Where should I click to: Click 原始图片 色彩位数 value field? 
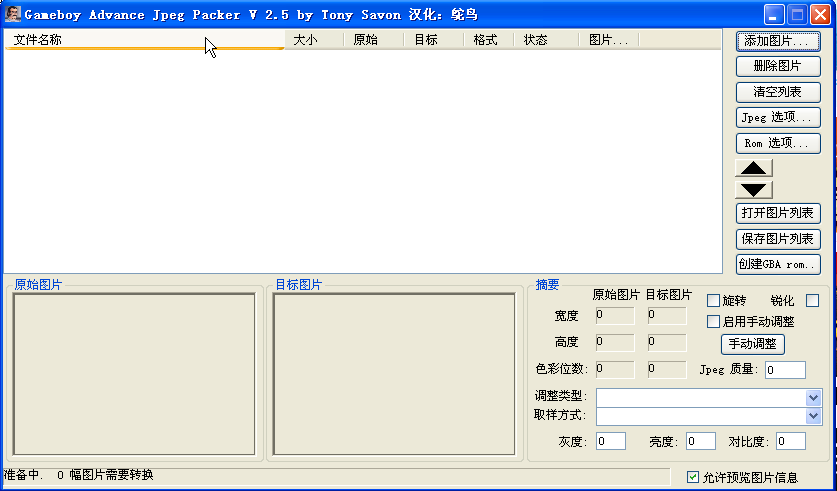pos(615,370)
